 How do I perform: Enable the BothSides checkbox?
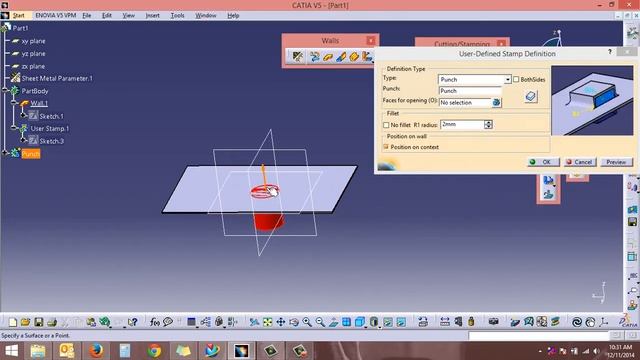pyautogui.click(x=516, y=79)
